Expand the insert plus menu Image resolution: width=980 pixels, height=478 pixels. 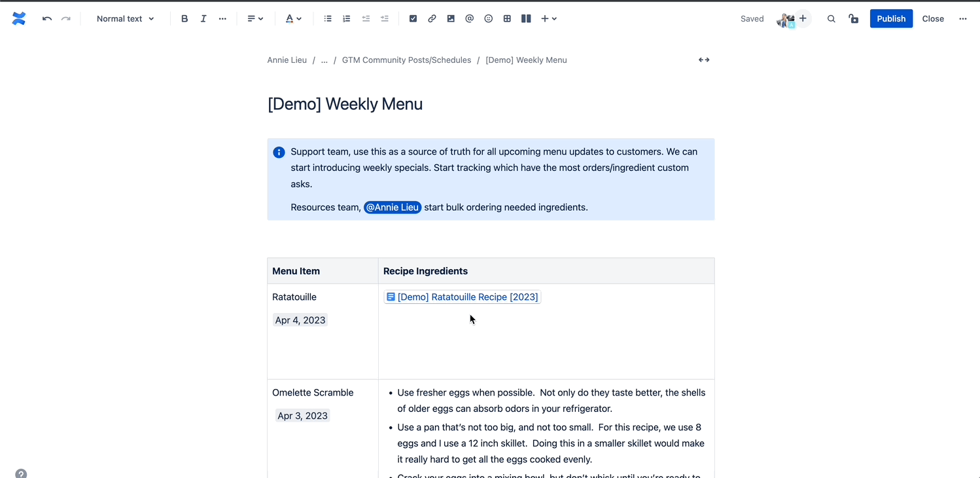549,19
